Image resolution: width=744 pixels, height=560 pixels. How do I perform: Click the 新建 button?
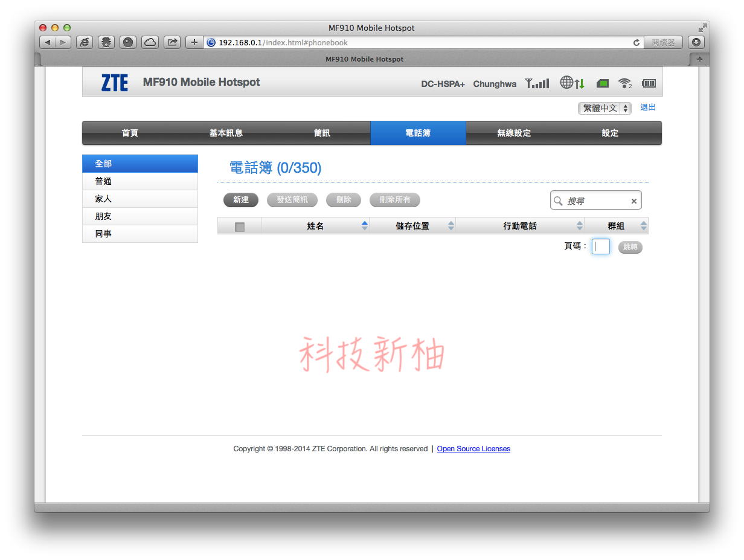tap(241, 200)
